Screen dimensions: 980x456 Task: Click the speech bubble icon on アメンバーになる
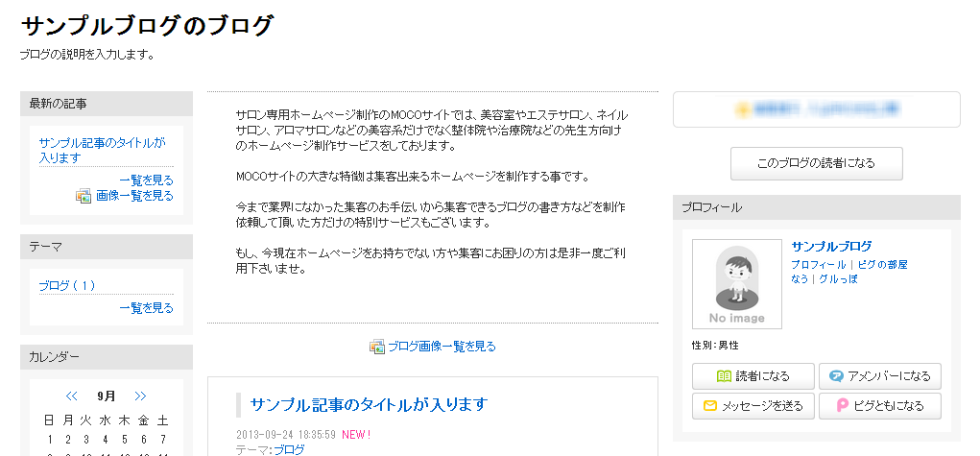836,376
